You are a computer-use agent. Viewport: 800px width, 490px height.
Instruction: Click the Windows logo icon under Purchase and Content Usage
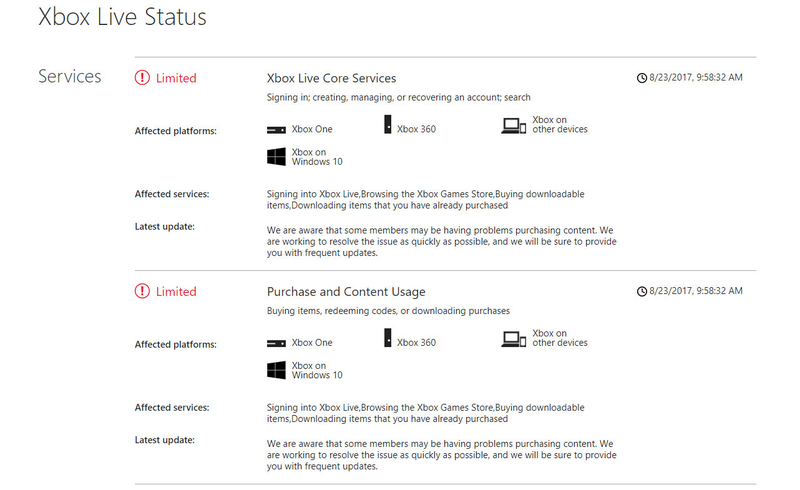coord(277,370)
